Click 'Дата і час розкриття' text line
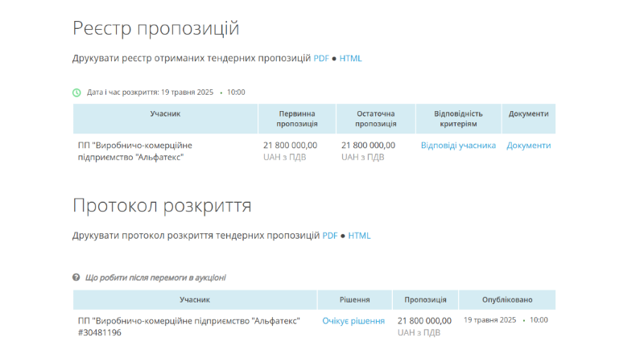The image size is (644, 362). point(166,93)
